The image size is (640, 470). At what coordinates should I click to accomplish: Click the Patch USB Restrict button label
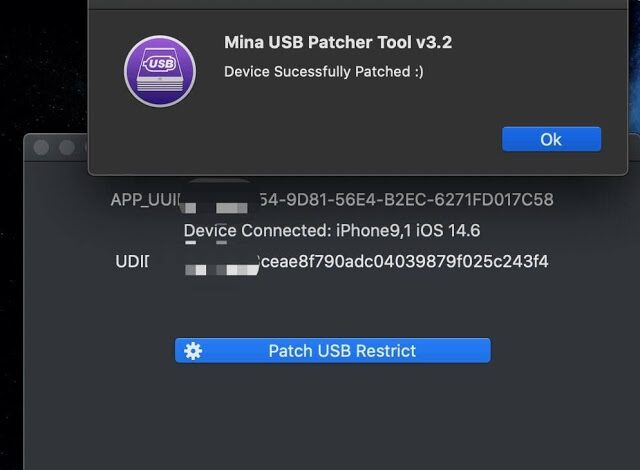tap(342, 351)
